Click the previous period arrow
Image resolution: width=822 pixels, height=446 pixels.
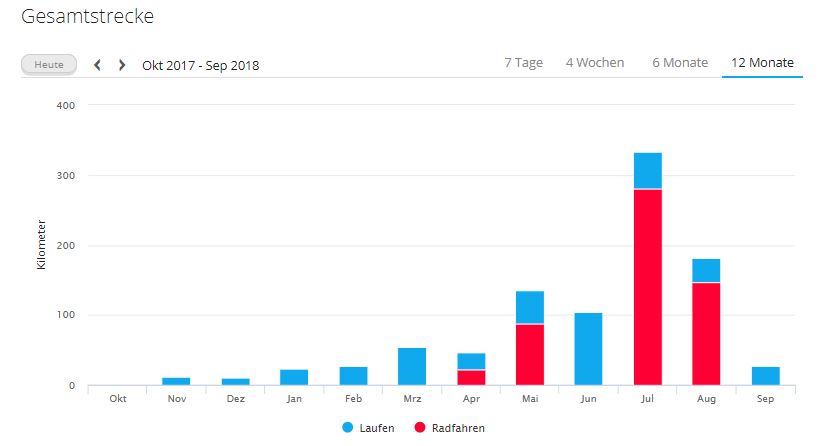tap(97, 65)
